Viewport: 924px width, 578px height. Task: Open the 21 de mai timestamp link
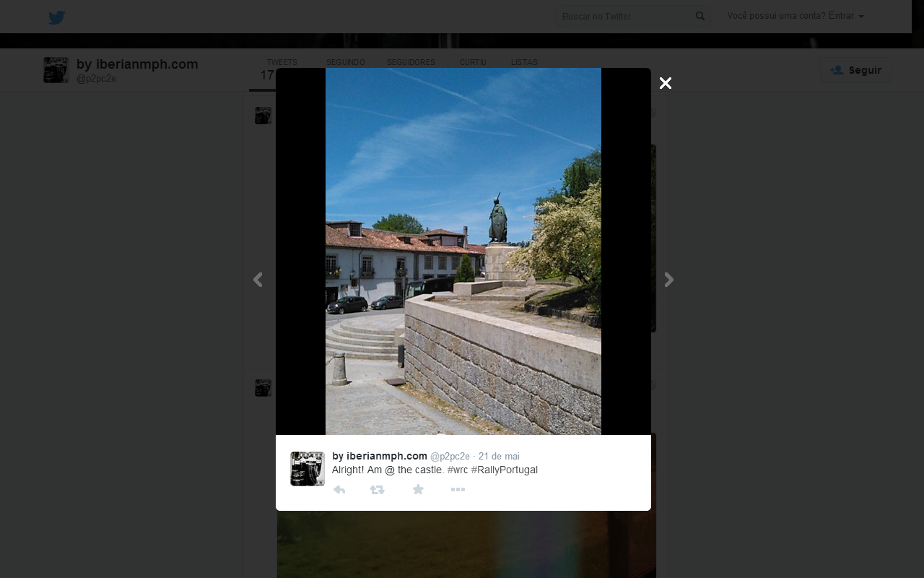pyautogui.click(x=499, y=456)
